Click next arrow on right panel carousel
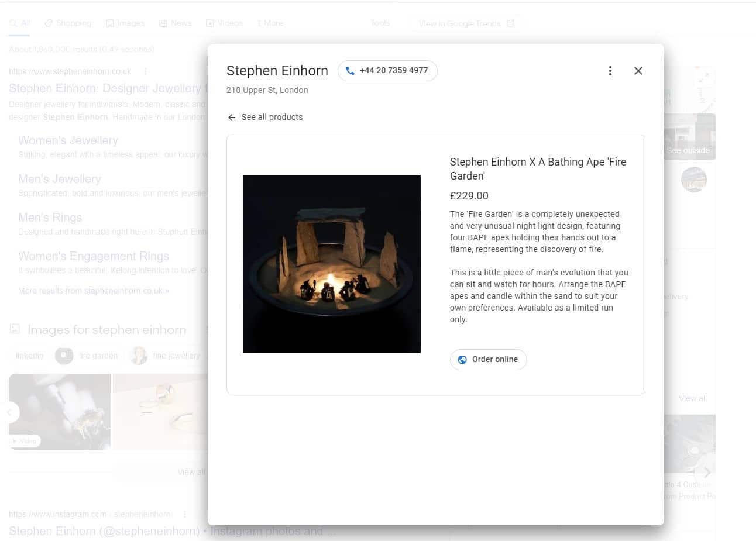Image resolution: width=756 pixels, height=541 pixels. point(707,472)
